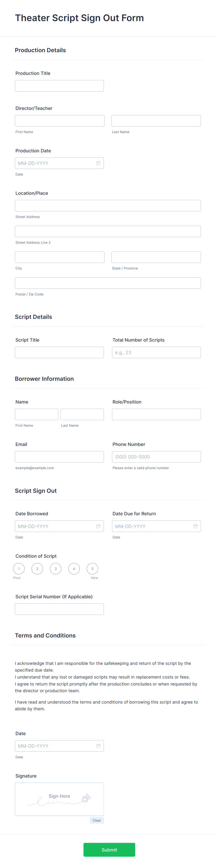Click the Director First Name field
Image resolution: width=216 pixels, height=868 pixels.
click(59, 120)
